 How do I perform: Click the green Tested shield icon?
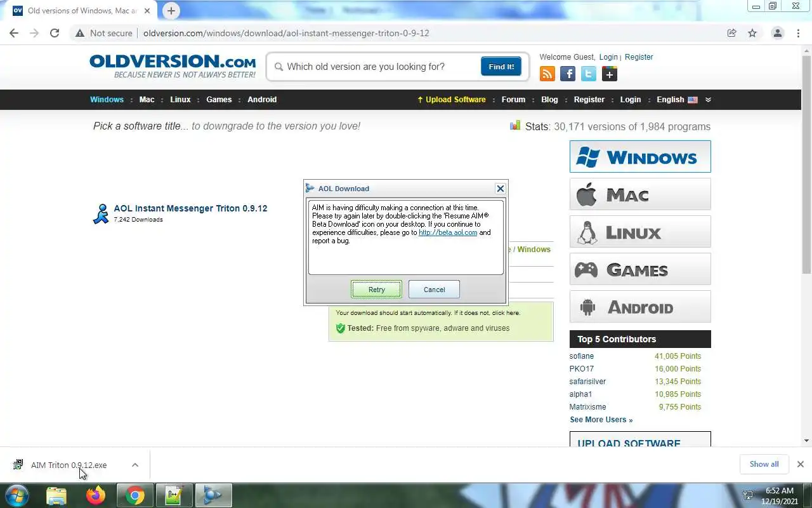[341, 328]
